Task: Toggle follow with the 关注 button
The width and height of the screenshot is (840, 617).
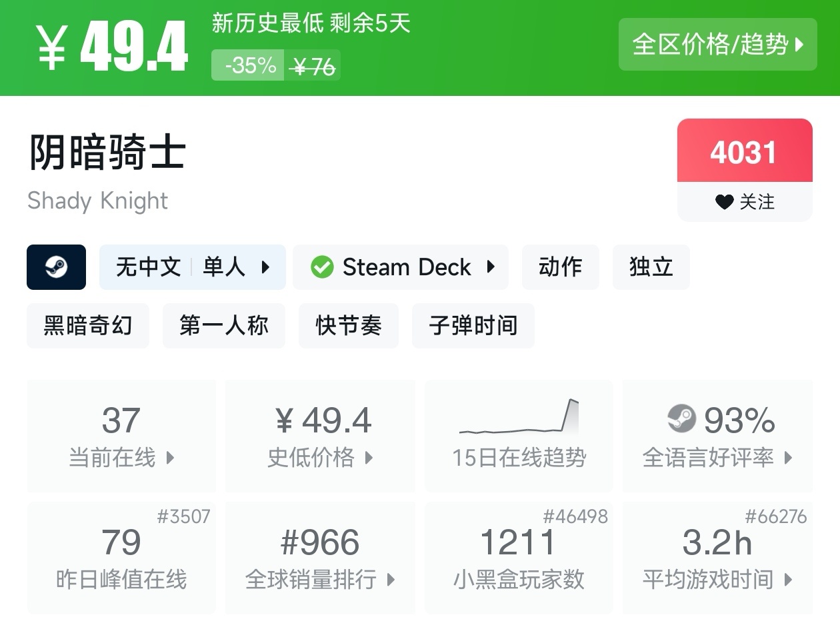Action: 745,202
